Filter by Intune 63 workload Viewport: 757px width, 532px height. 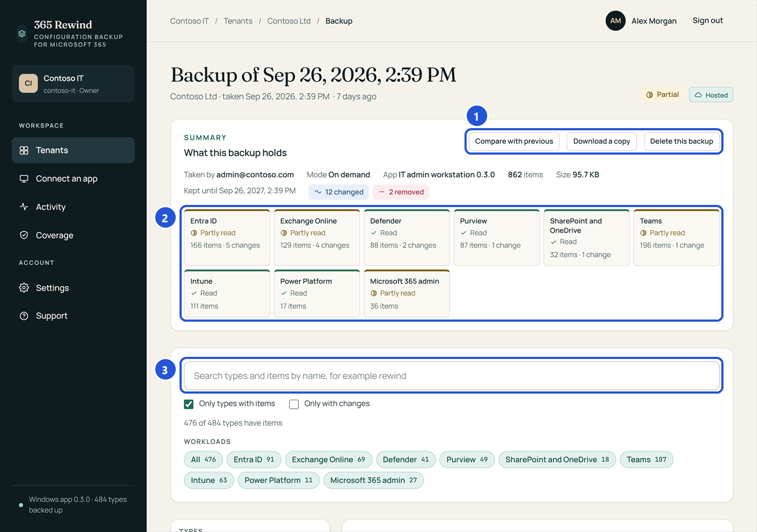tap(209, 480)
